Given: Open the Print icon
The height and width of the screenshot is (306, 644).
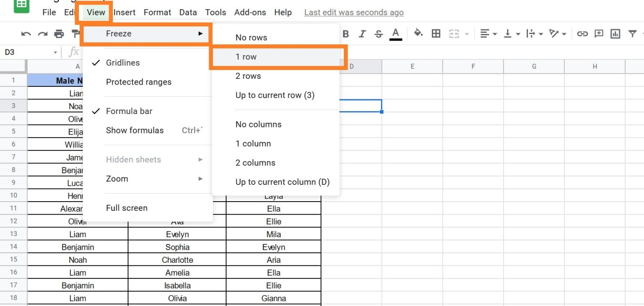Looking at the screenshot, I should (59, 34).
